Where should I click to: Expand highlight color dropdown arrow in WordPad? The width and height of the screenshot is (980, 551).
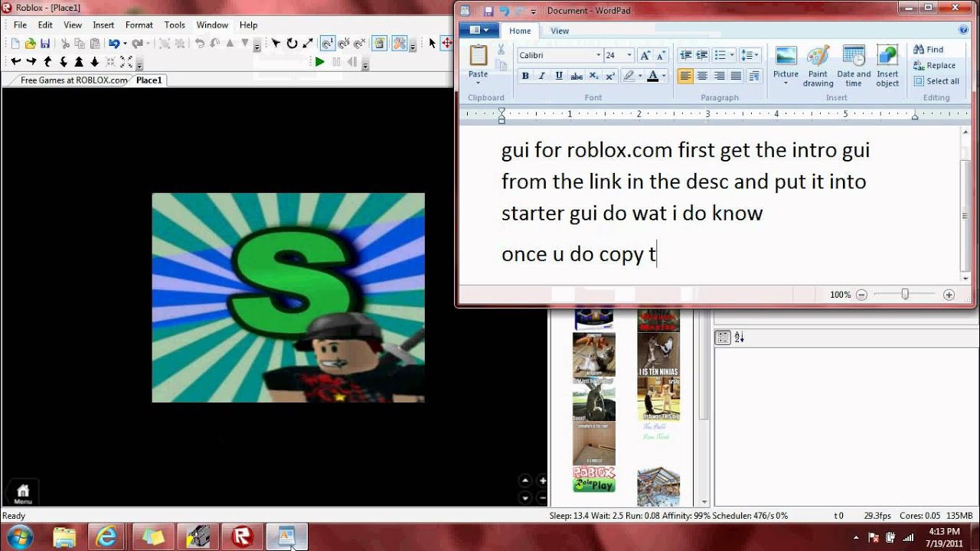tap(640, 76)
